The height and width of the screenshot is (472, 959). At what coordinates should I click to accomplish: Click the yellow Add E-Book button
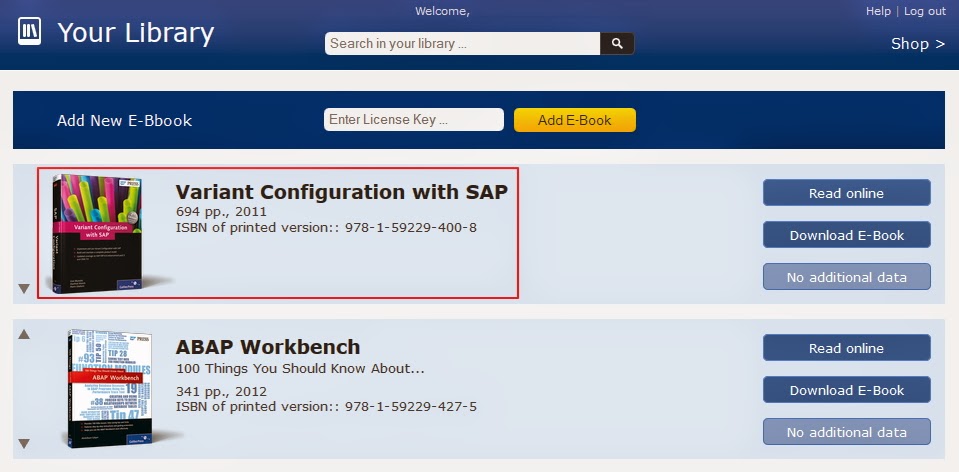click(575, 120)
